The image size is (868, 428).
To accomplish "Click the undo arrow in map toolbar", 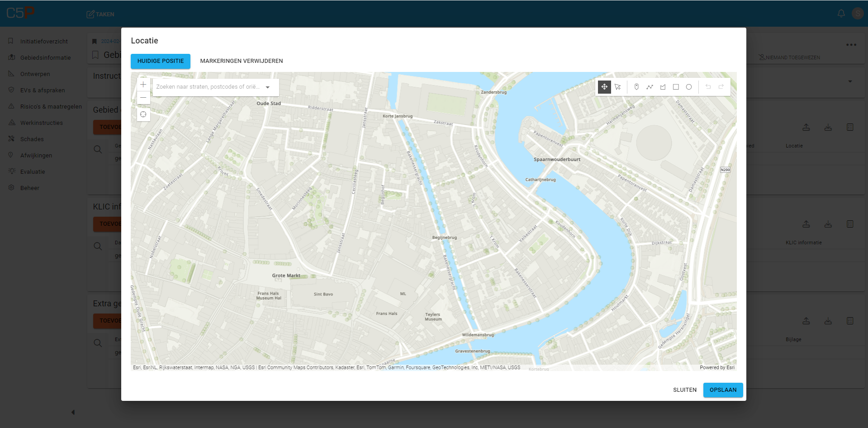I will click(x=708, y=87).
